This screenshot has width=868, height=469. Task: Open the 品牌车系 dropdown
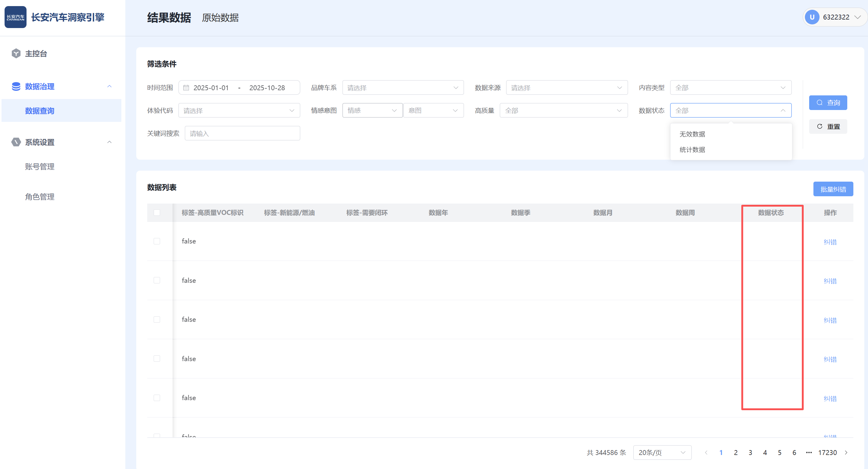pos(403,88)
